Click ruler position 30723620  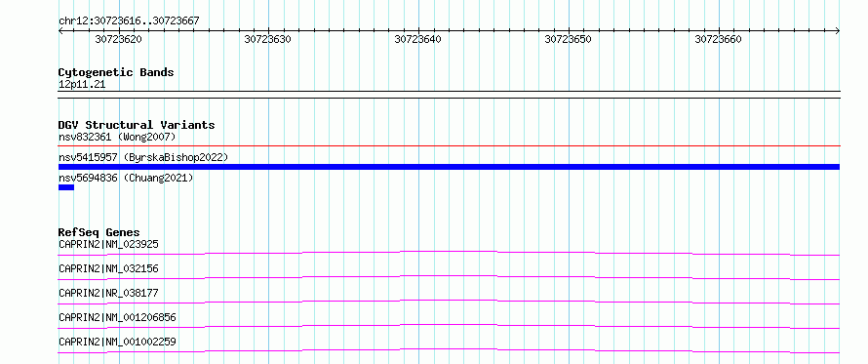[118, 39]
